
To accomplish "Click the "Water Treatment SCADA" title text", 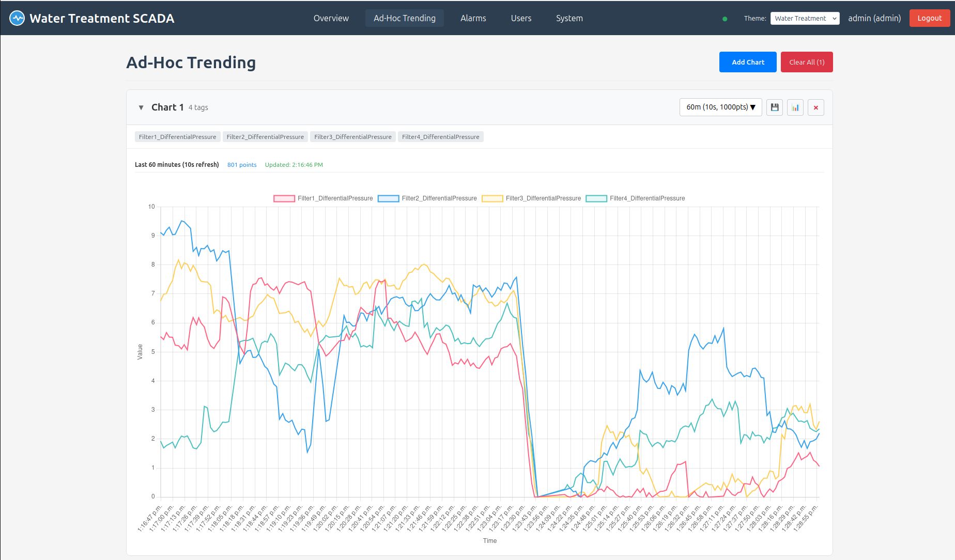I will pyautogui.click(x=102, y=18).
